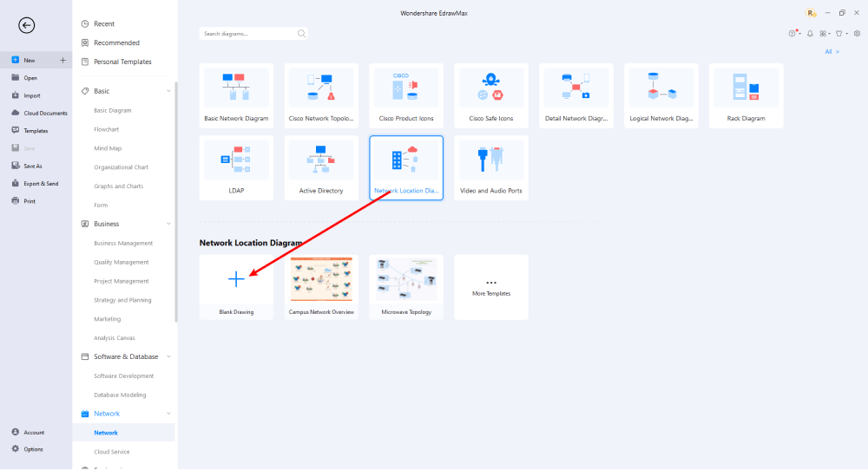This screenshot has width=868, height=470.
Task: Open the Rack Diagram card
Action: (746, 95)
